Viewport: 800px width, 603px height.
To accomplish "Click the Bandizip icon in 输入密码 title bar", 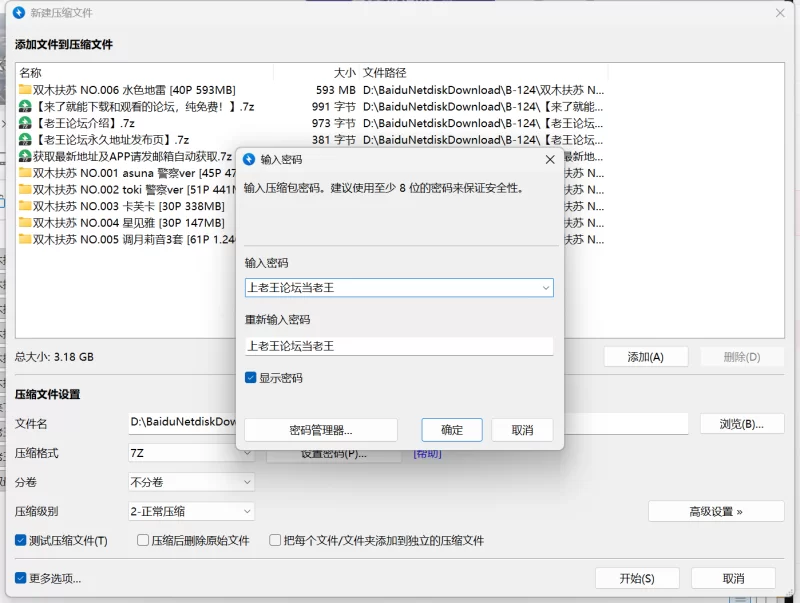I will coord(248,159).
